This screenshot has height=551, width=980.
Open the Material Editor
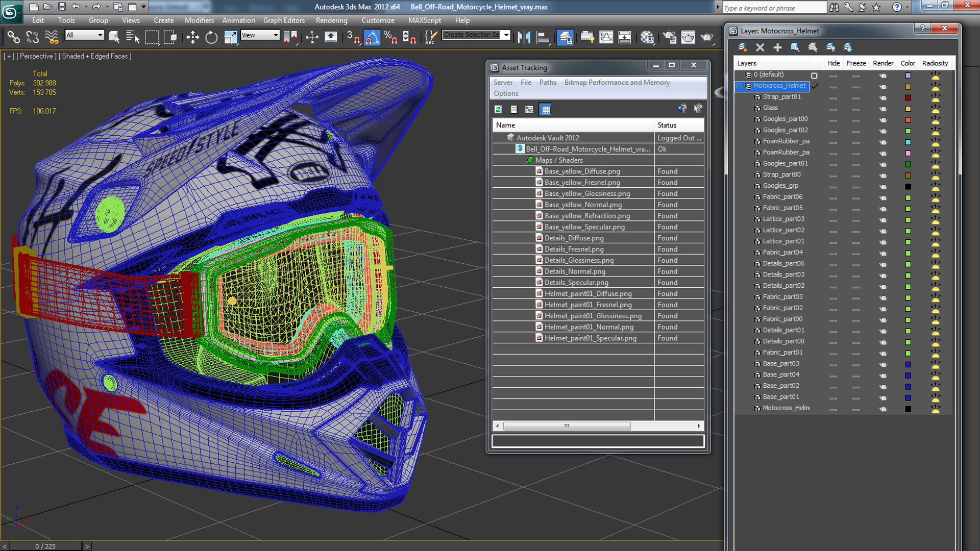(x=647, y=37)
